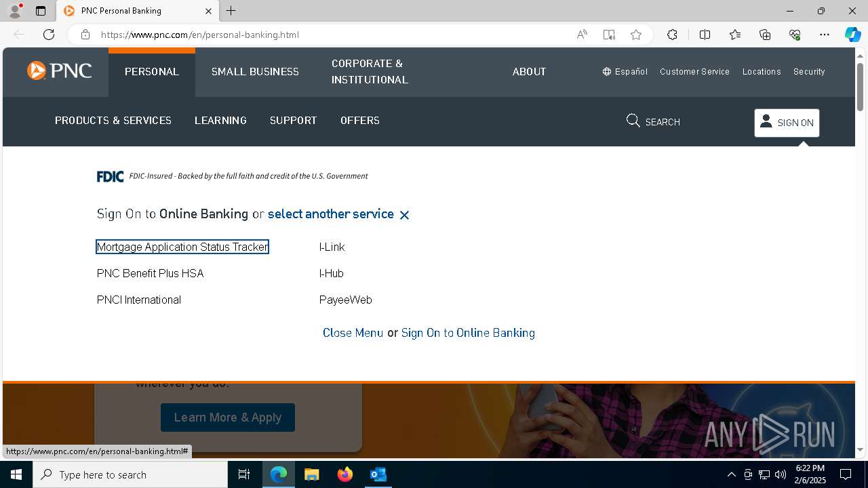Click the page vertical scrollbar thumb
868x488 pixels.
[860, 87]
